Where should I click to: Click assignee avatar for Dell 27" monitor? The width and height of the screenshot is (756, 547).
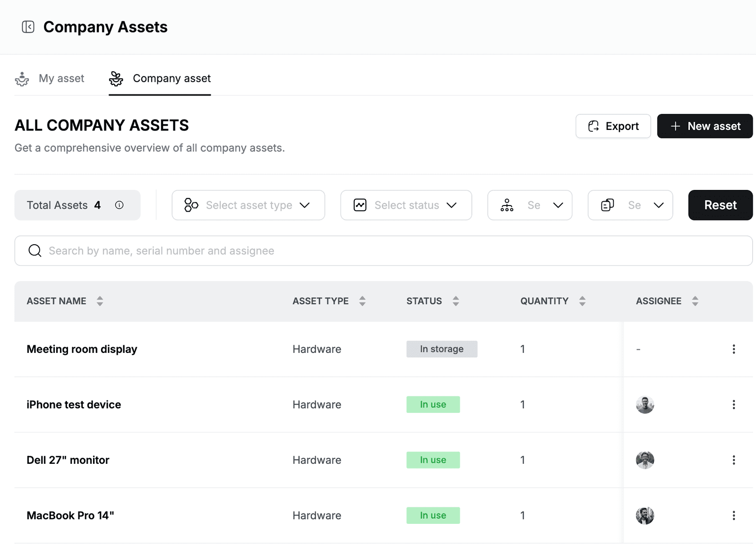click(x=645, y=460)
